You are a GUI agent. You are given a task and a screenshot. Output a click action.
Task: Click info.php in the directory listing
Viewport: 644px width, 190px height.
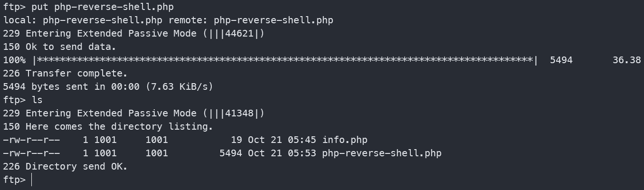coord(344,140)
